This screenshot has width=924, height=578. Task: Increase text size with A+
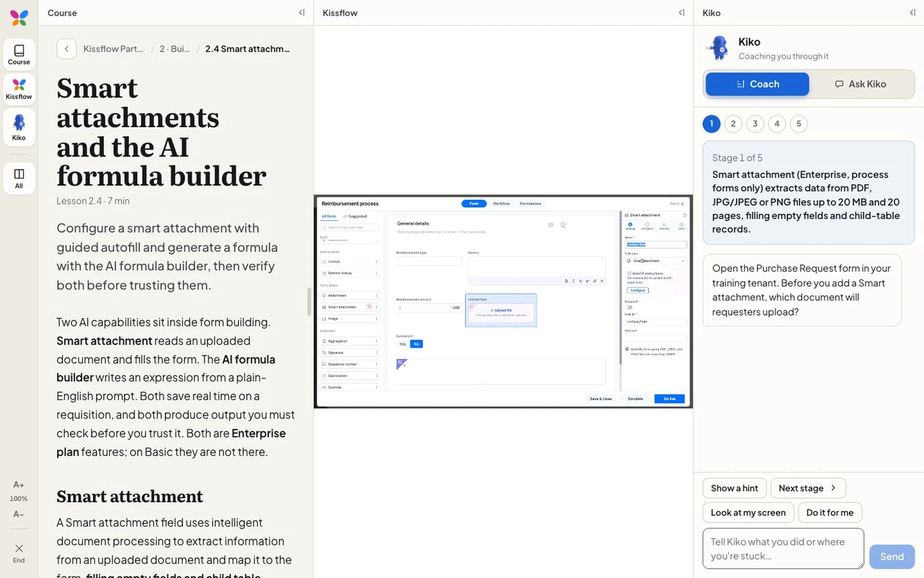pos(18,484)
